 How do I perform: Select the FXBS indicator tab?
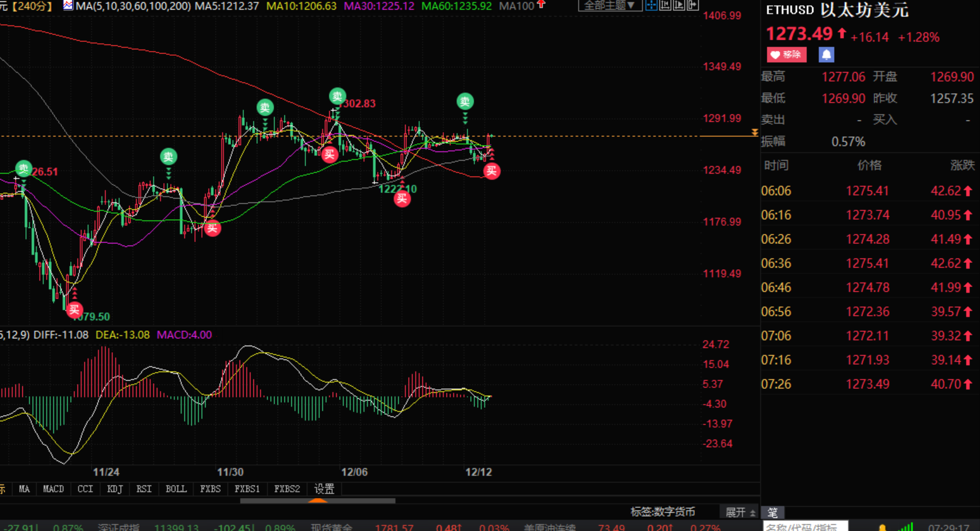[x=210, y=489]
